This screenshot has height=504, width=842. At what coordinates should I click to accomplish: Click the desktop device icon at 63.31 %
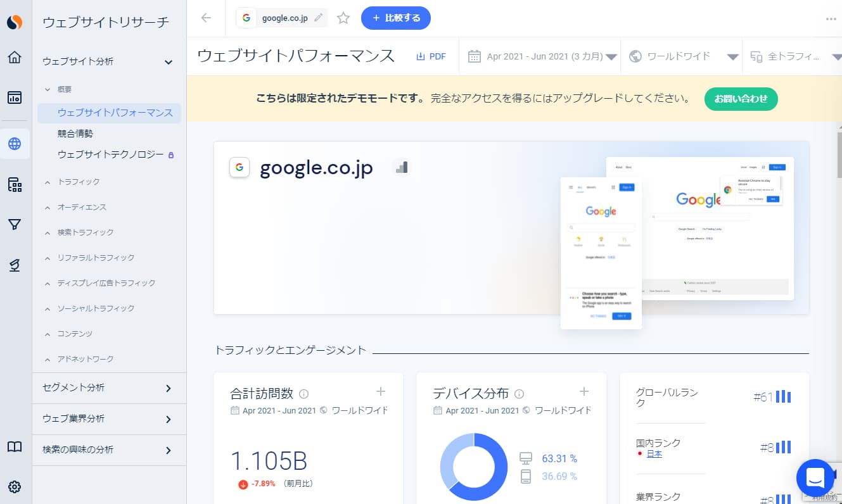click(x=525, y=458)
